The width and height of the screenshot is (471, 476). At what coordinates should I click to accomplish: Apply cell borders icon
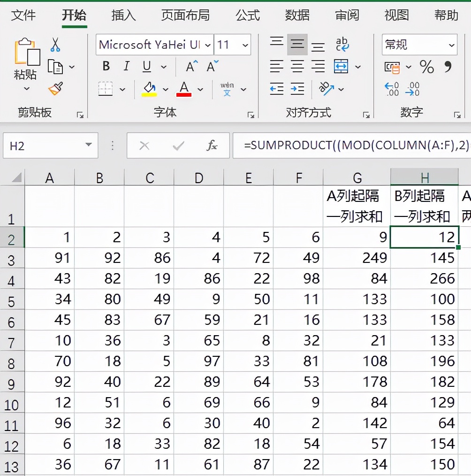(x=106, y=89)
